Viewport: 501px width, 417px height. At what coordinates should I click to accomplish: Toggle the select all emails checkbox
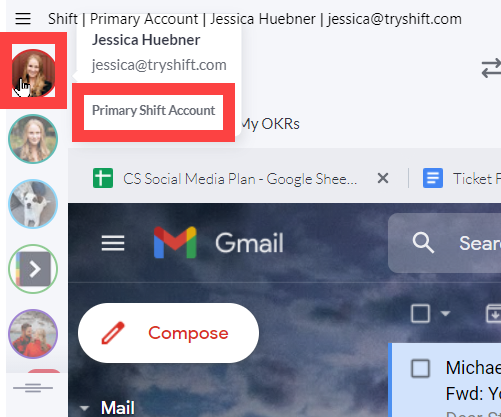click(420, 314)
